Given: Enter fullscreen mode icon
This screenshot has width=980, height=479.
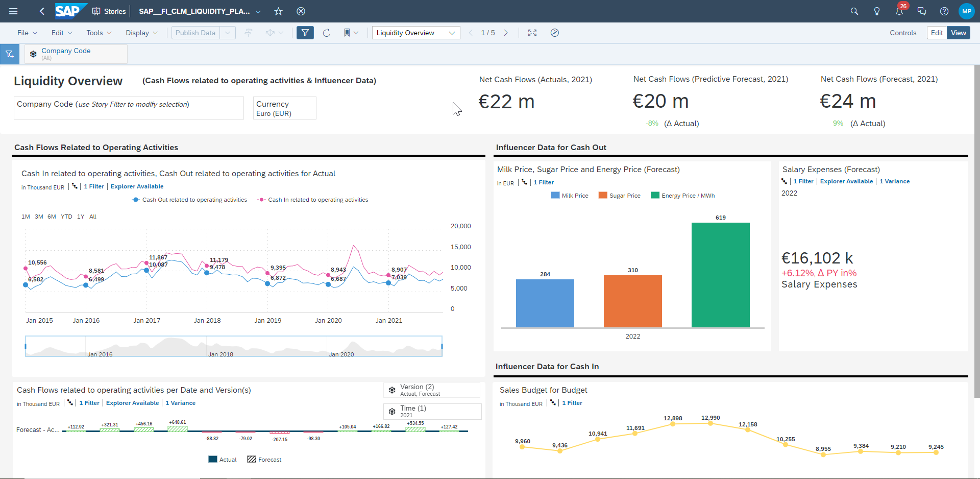Looking at the screenshot, I should pyautogui.click(x=532, y=33).
